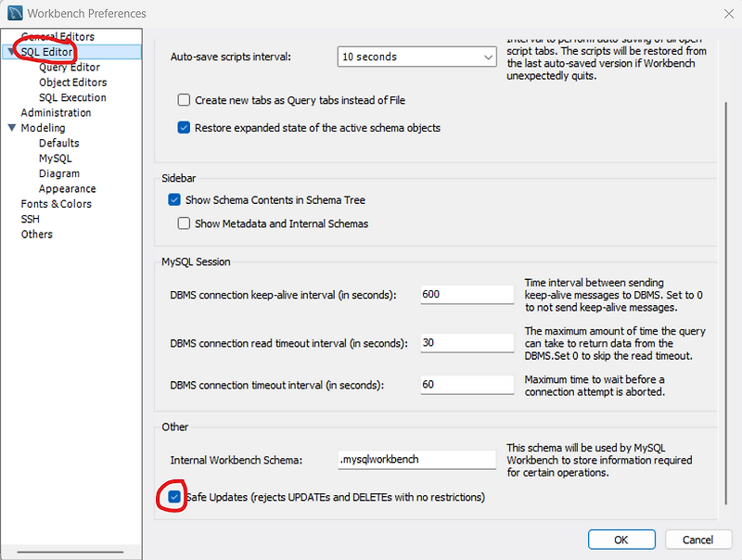Open Diagram under Modeling

(x=59, y=173)
